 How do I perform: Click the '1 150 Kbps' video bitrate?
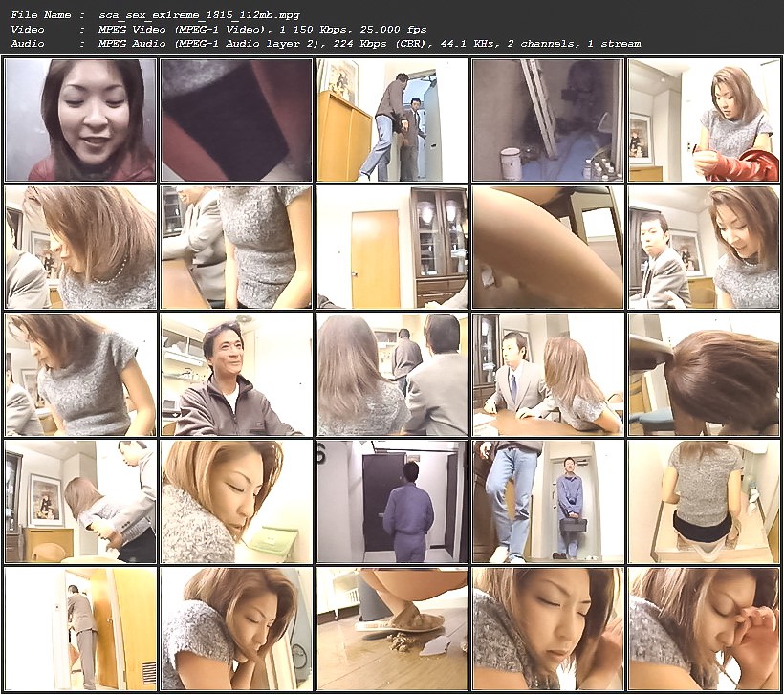click(316, 29)
